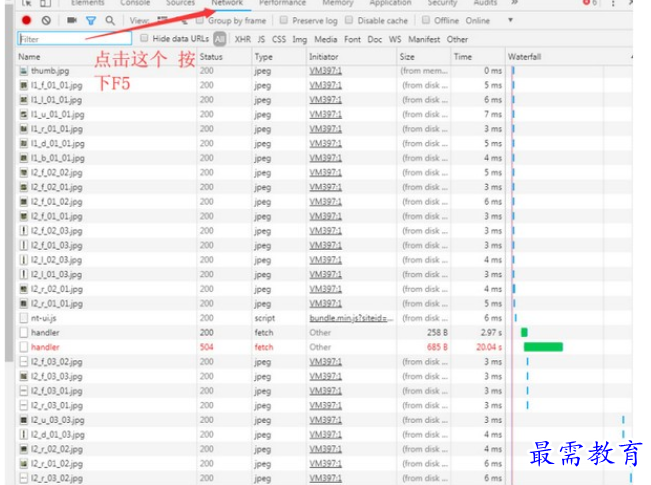Open the Memory tab
This screenshot has height=485, width=651.
pos(338,2)
